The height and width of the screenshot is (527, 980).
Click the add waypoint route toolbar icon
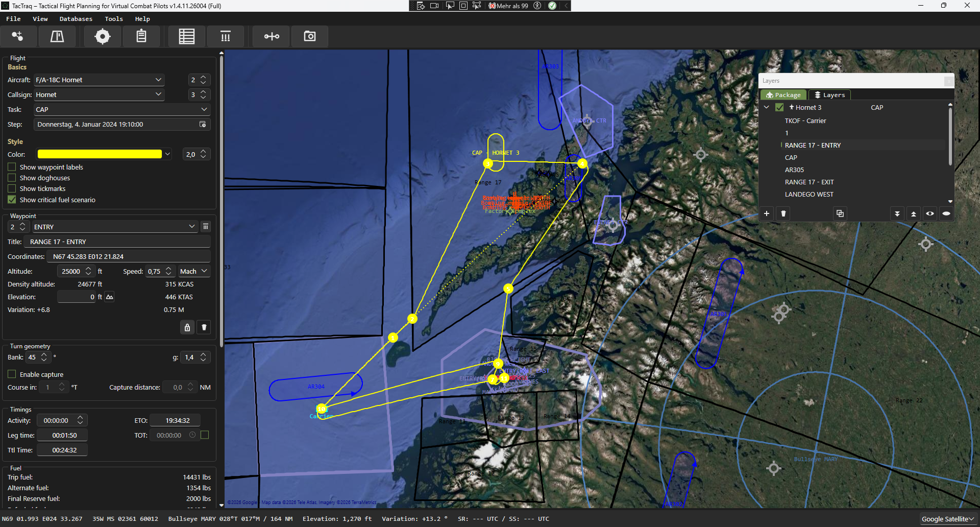pyautogui.click(x=18, y=36)
